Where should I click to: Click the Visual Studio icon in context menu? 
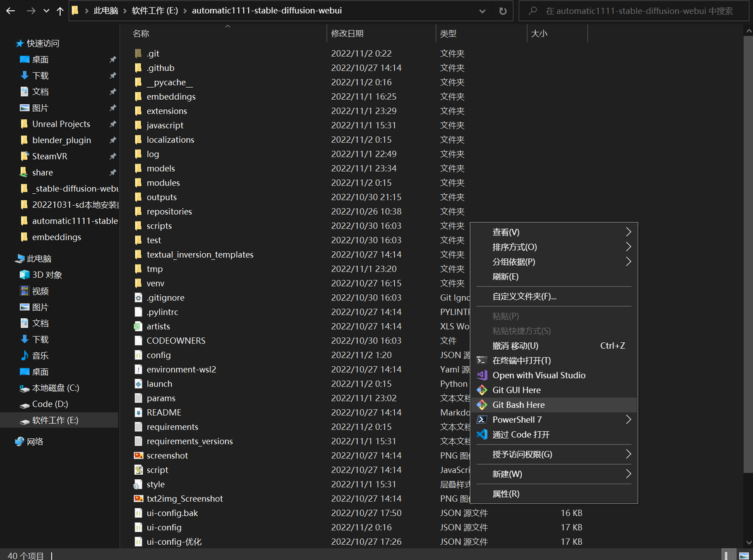coord(481,375)
